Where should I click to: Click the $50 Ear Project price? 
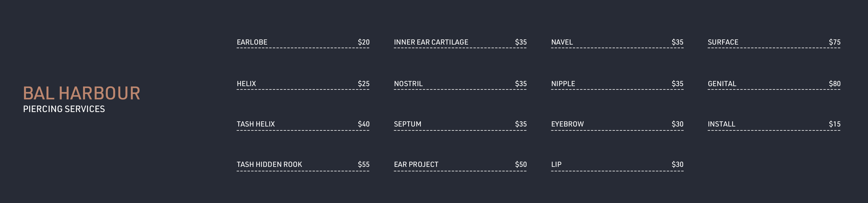(x=521, y=165)
